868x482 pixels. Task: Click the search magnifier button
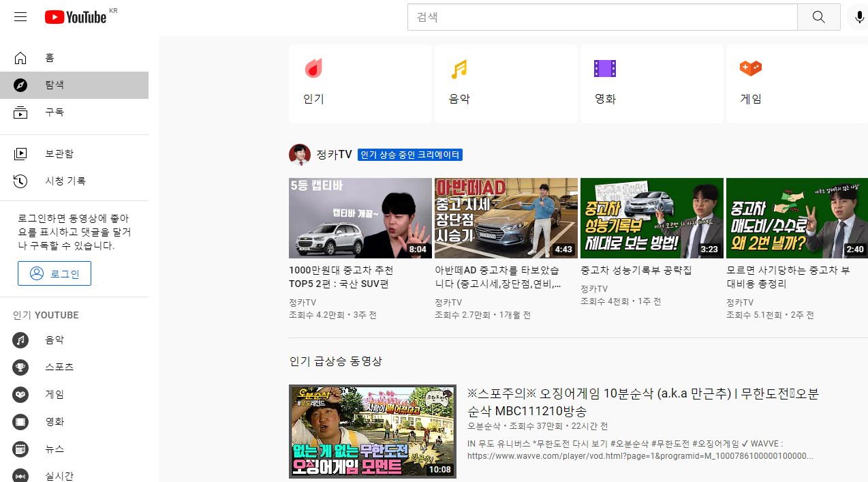click(819, 17)
